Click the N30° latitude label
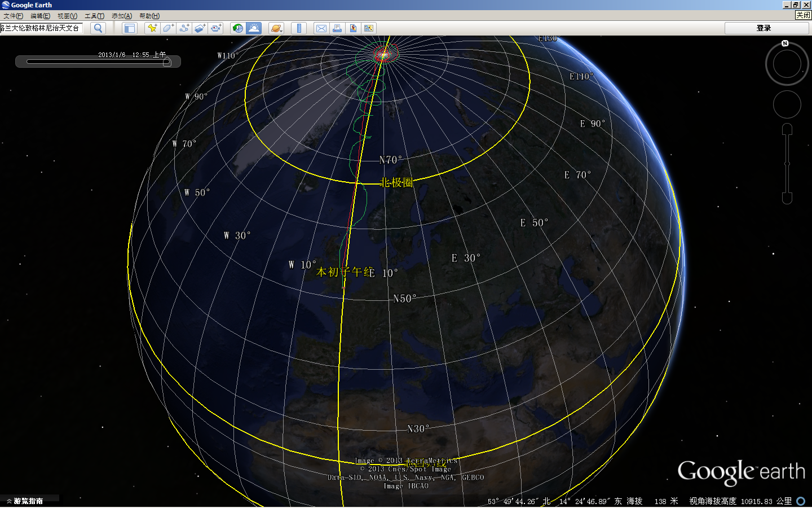The image size is (812, 508). pos(418,429)
